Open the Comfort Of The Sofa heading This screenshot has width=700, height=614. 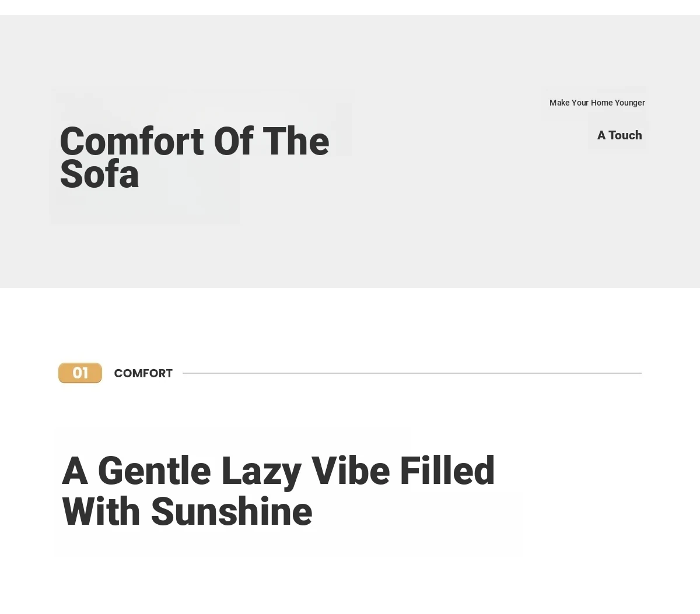[194, 157]
